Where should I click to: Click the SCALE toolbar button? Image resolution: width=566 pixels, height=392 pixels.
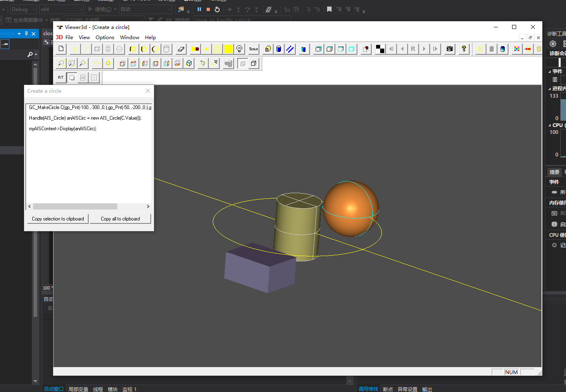point(254,49)
